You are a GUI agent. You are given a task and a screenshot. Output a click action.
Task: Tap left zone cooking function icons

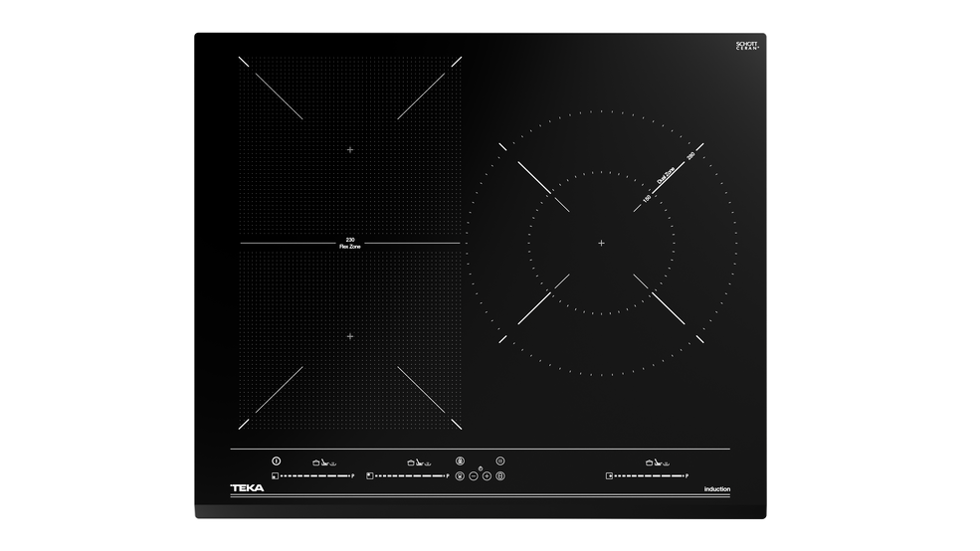click(x=324, y=461)
